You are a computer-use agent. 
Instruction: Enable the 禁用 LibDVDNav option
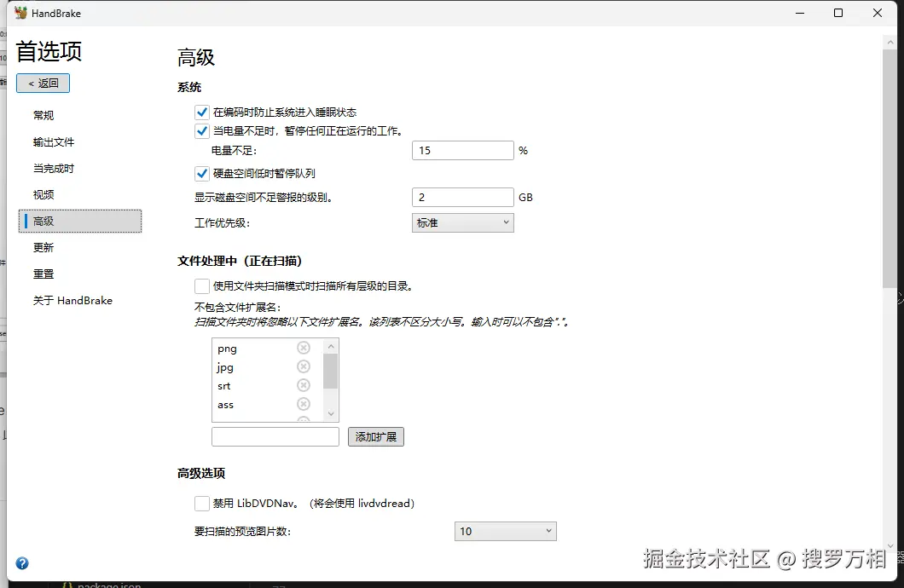pyautogui.click(x=202, y=504)
